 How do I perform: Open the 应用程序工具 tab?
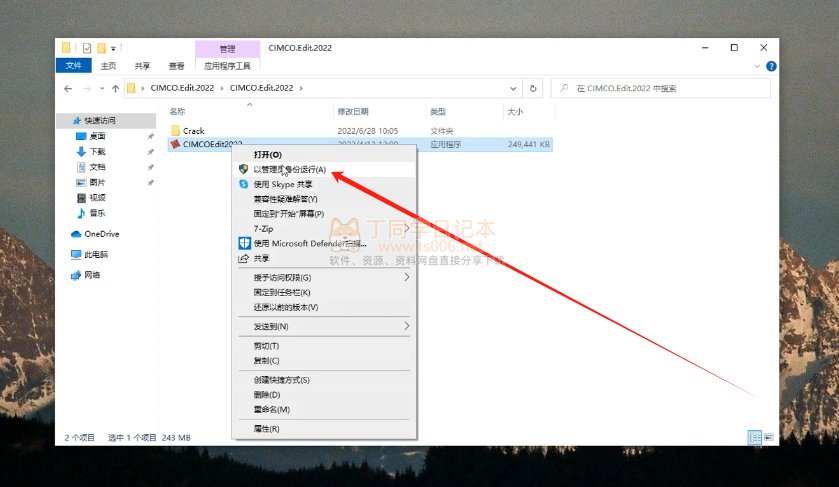click(227, 66)
